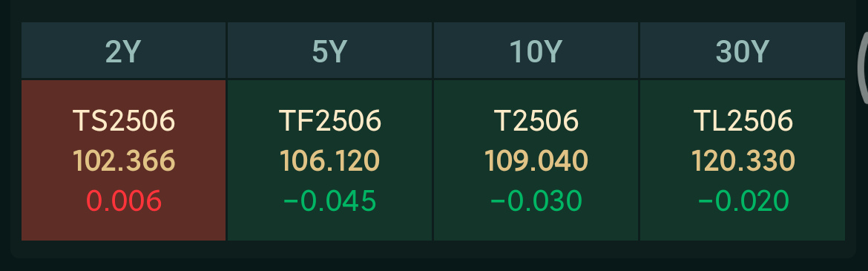Click the green 30Y futures tile background
Image resolution: width=868 pixels, height=271 pixels.
(743, 160)
